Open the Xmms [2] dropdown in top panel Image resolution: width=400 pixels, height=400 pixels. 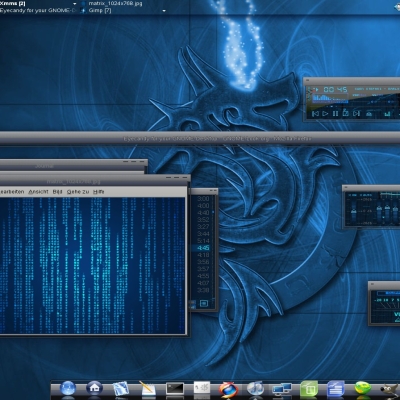pos(74,4)
